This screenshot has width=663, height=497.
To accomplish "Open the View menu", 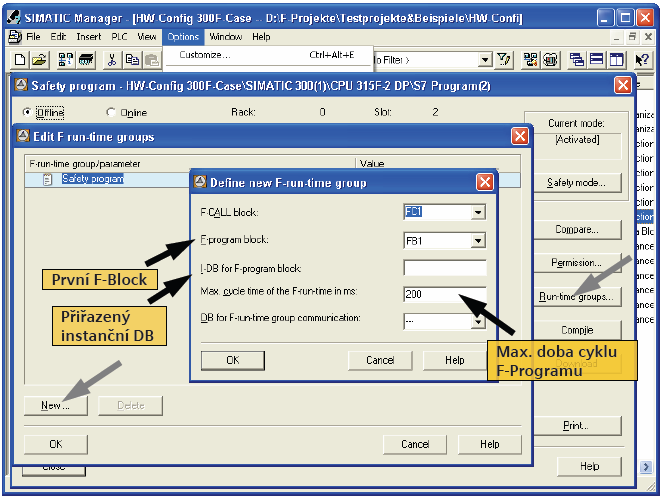I will tap(147, 37).
